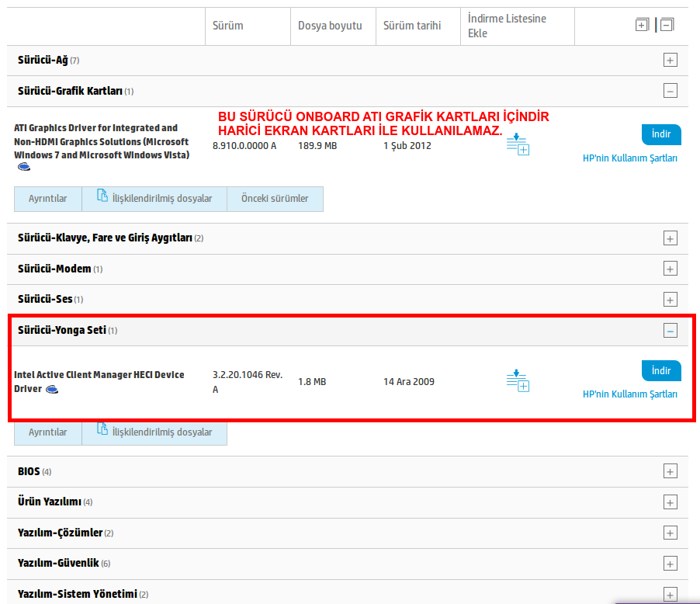The image size is (700, 604).
Task: Open Ayrıntılar tab for ATI driver
Action: click(48, 198)
